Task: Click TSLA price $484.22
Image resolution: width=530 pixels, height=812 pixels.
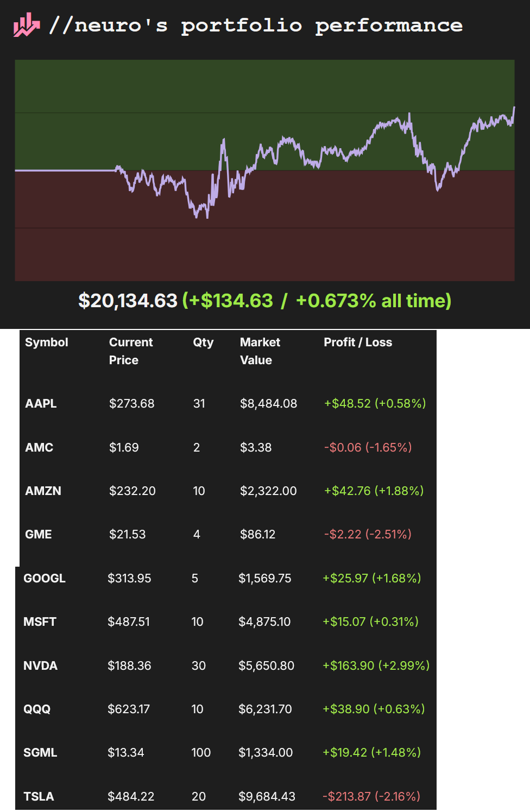Action: [131, 797]
